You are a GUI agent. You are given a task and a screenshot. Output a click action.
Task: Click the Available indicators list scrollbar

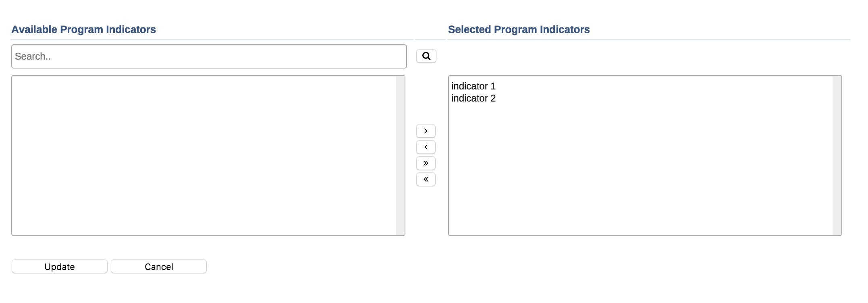click(x=400, y=156)
